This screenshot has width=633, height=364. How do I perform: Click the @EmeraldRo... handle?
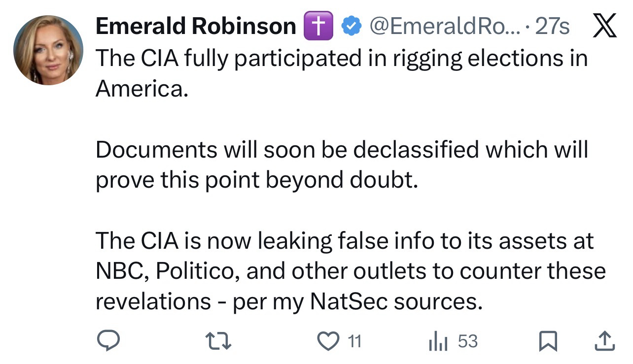(x=442, y=26)
